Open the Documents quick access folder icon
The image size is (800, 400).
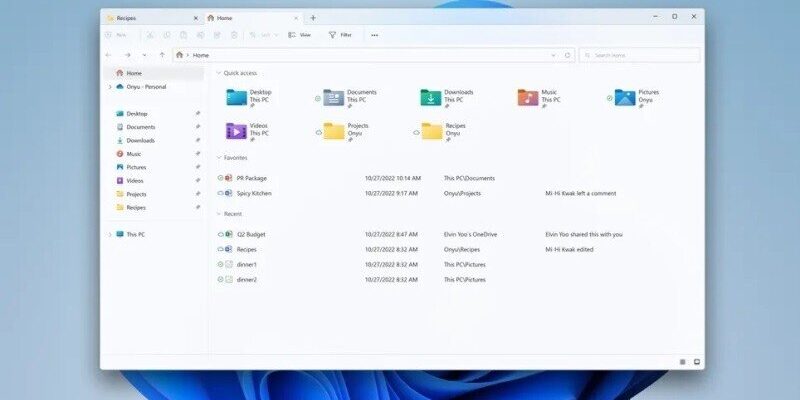[x=334, y=97]
